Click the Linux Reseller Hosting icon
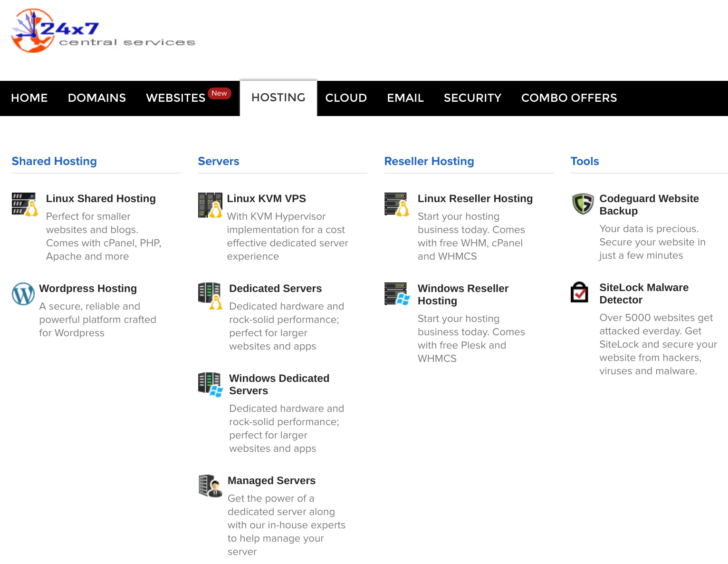Viewport: 728px width, 564px height. tap(397, 204)
